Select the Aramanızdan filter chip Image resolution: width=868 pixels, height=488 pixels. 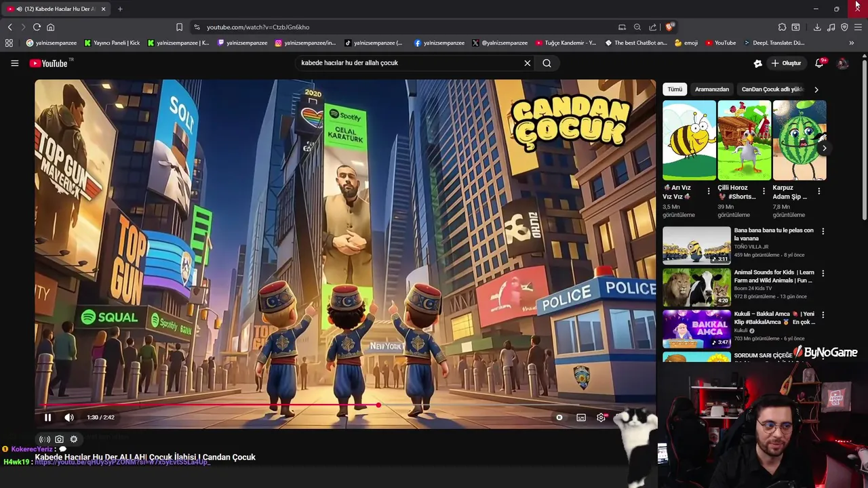712,89
